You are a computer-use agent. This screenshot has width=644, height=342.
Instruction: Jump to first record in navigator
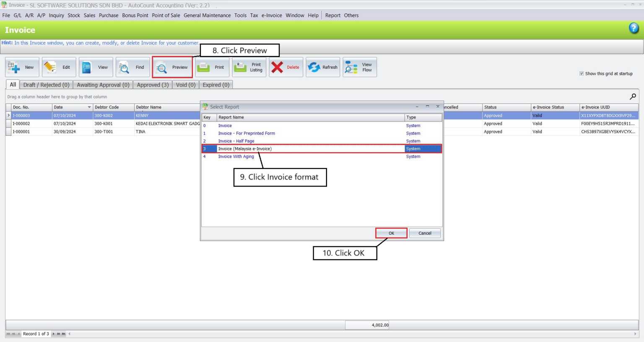coord(8,334)
